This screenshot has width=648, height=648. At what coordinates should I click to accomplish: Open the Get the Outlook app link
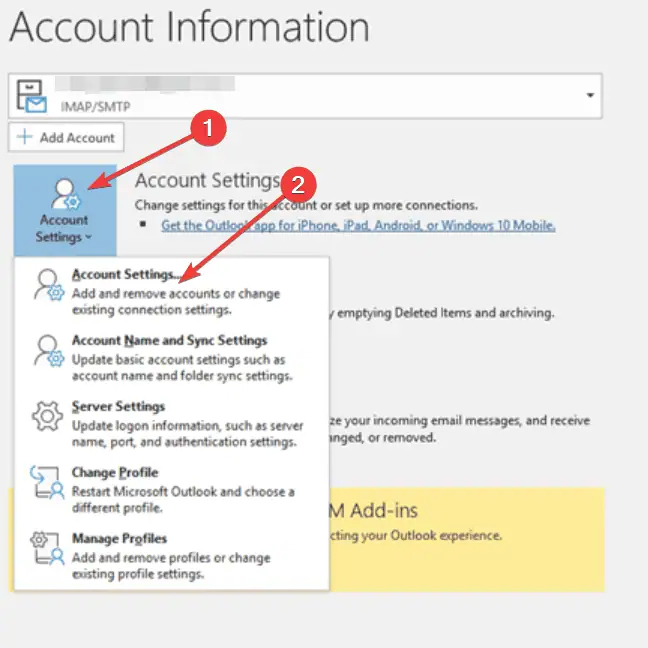pyautogui.click(x=358, y=226)
